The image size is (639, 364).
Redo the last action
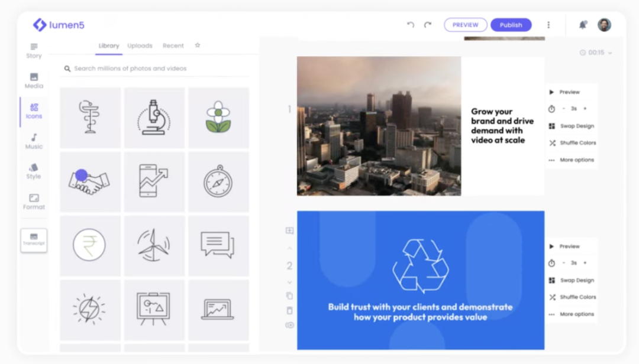[428, 25]
